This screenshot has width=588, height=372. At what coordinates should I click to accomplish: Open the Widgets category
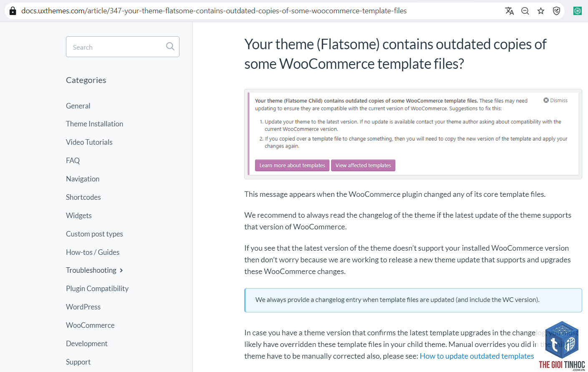click(x=79, y=216)
